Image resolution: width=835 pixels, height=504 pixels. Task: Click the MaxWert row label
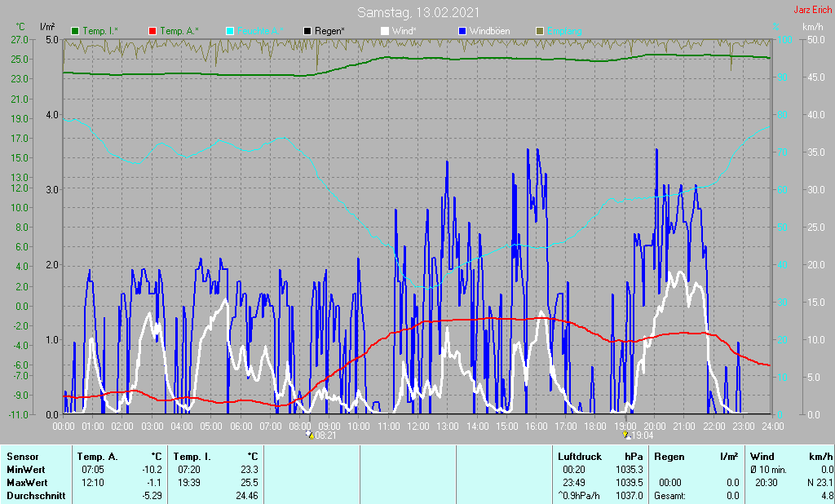click(26, 482)
